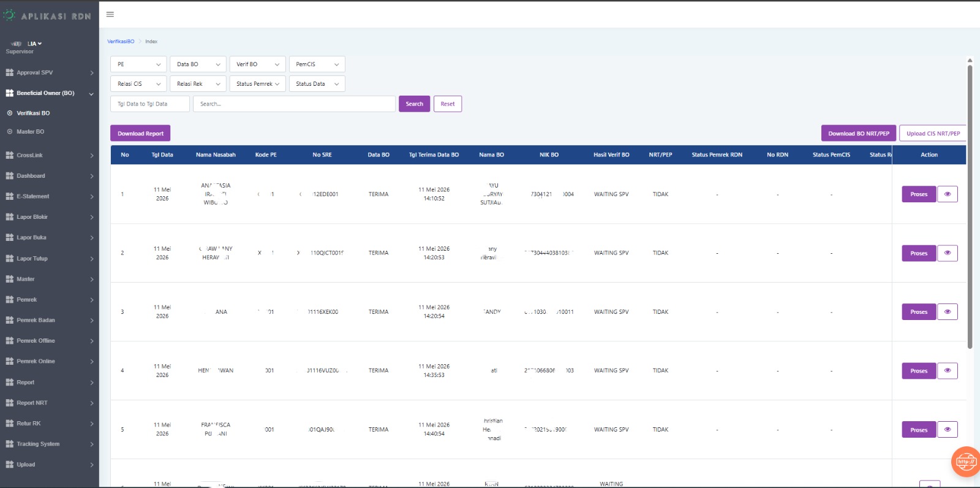Click the Dashboard sidebar icon
This screenshot has width=980, height=488.
click(x=9, y=176)
